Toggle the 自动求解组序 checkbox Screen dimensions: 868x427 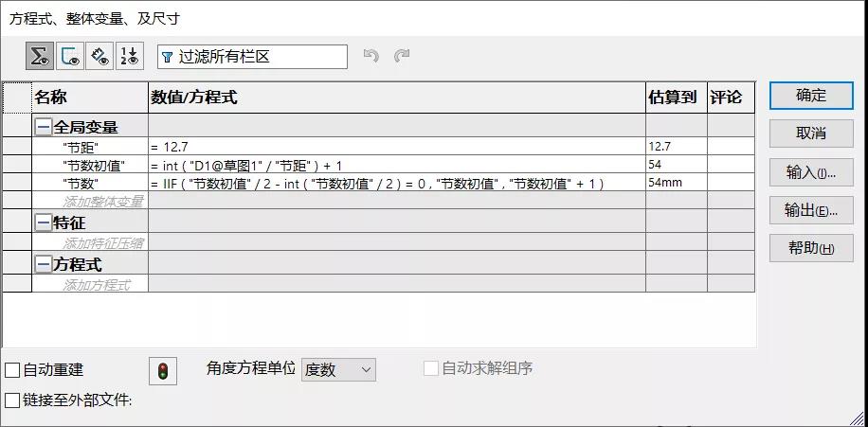[430, 368]
